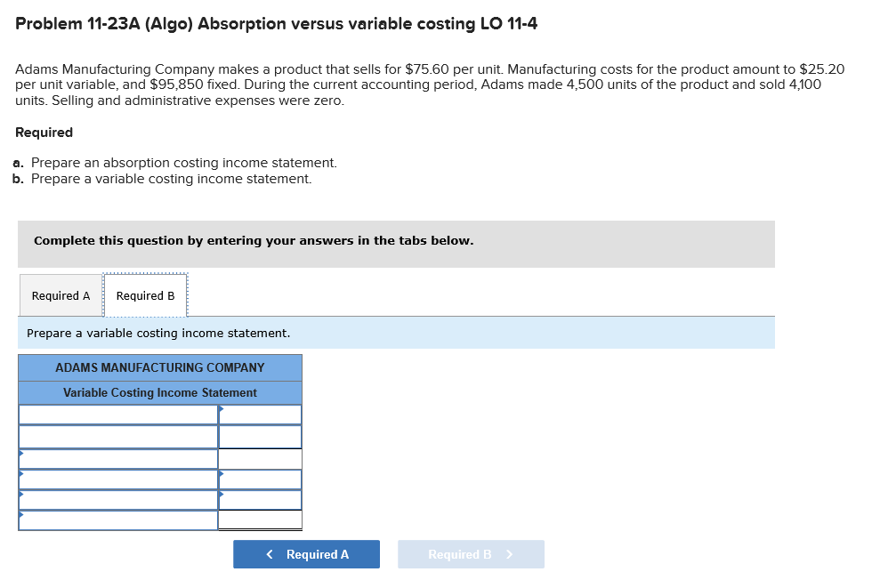Go back using the blue Required A button
872x588 pixels.
tap(306, 554)
